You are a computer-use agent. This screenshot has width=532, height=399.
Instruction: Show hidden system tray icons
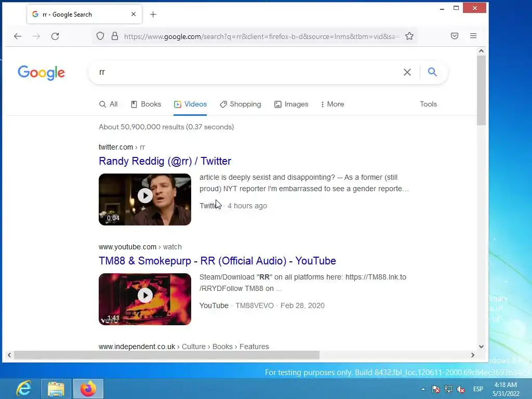click(x=423, y=389)
